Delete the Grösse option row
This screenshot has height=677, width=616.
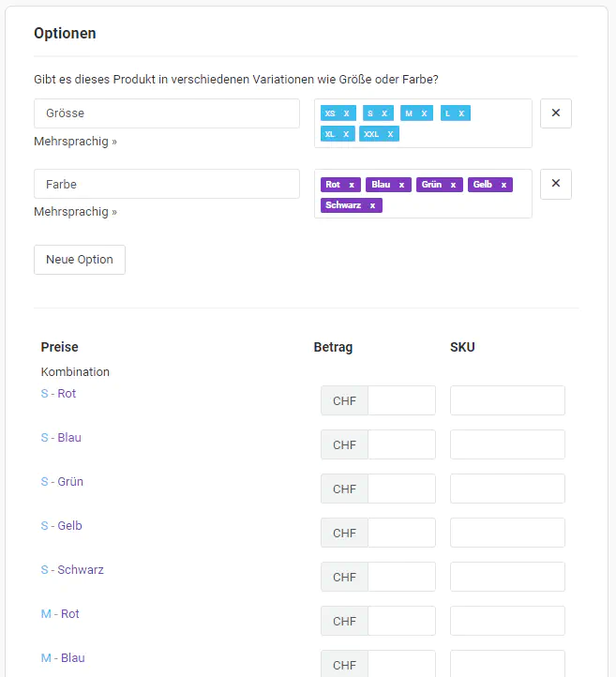click(x=555, y=113)
